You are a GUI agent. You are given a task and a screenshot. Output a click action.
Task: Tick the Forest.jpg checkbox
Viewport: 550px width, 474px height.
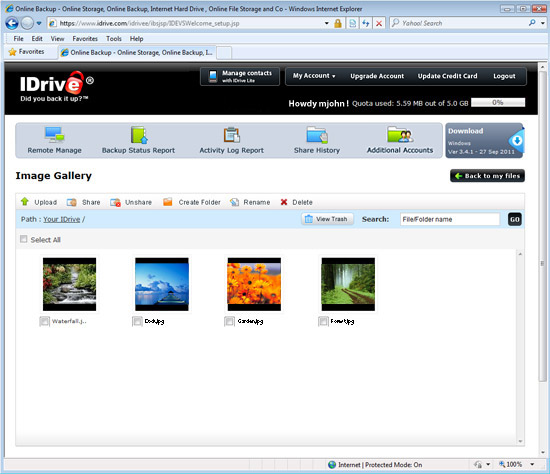(x=323, y=321)
